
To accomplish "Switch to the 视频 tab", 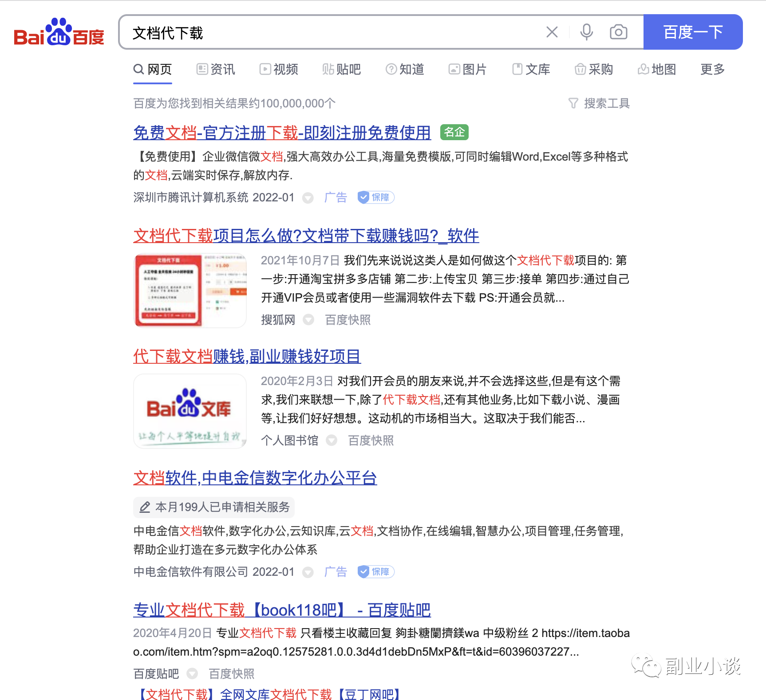I will 279,69.
